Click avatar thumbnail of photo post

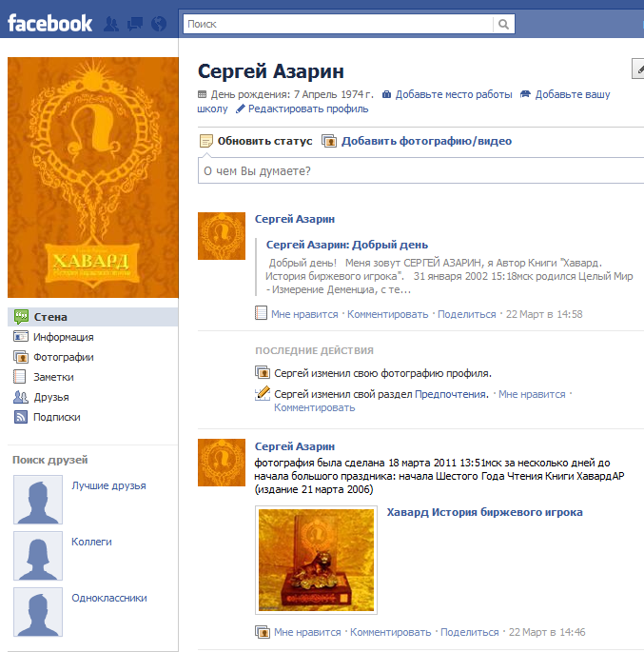point(222,463)
